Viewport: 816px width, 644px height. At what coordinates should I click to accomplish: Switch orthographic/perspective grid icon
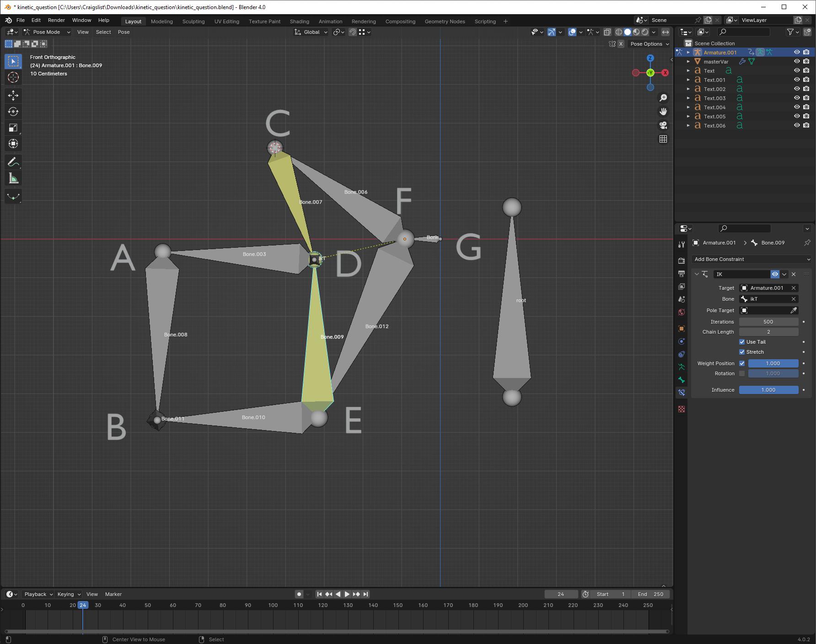click(x=663, y=139)
